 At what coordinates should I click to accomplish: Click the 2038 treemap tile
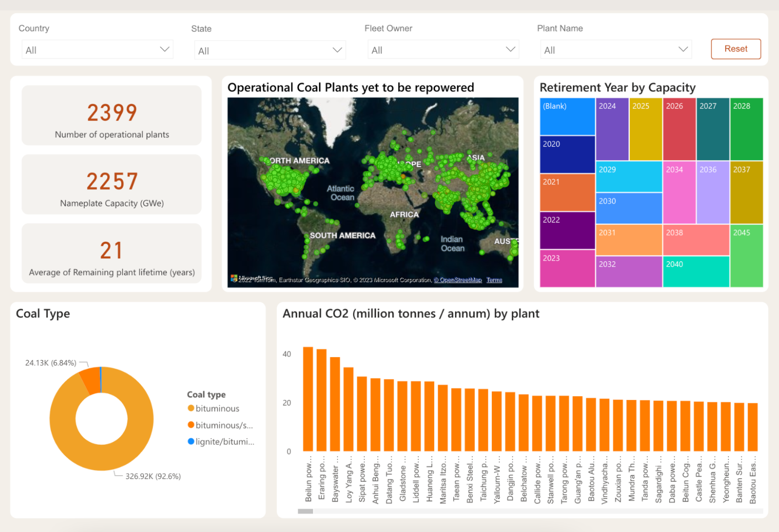click(x=696, y=240)
